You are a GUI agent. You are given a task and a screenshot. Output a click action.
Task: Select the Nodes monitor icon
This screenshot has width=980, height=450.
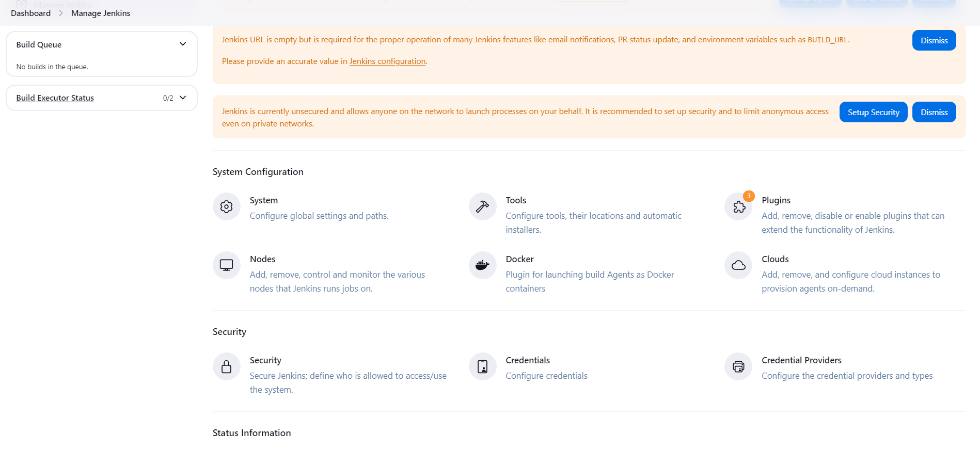pyautogui.click(x=226, y=265)
